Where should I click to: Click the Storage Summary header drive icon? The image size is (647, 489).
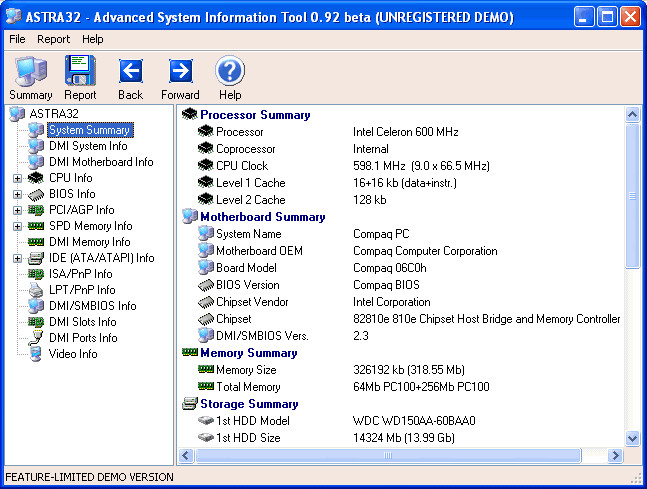(190, 404)
